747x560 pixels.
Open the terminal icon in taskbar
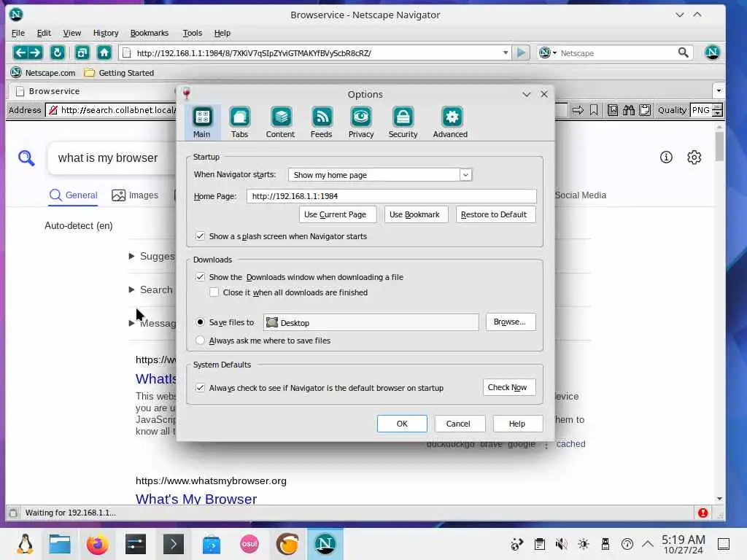tap(174, 544)
